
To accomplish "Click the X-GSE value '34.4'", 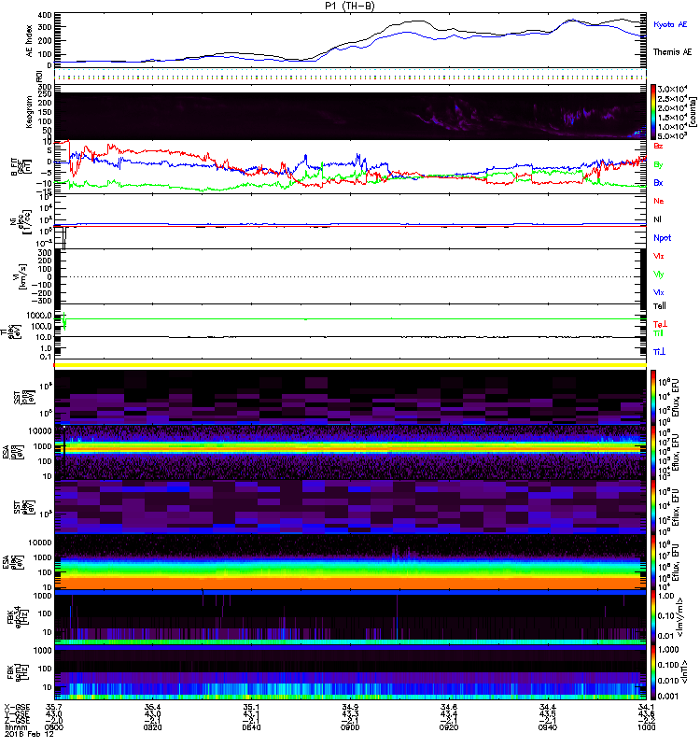I will tap(548, 707).
